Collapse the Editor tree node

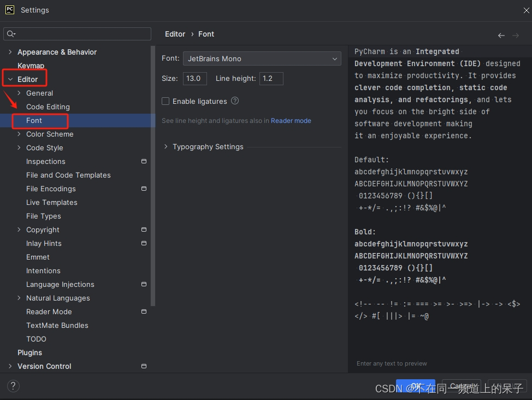coord(10,79)
